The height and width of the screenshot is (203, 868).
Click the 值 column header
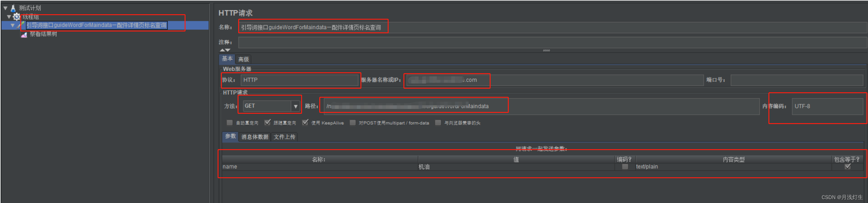(517, 159)
